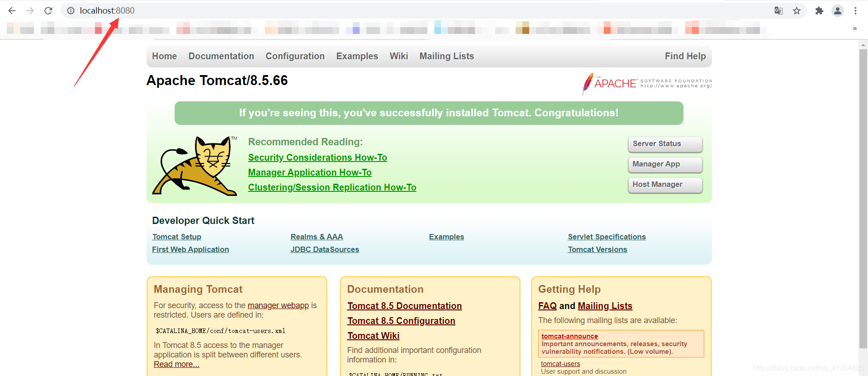This screenshot has width=868, height=376.
Task: Open the tomcat-users mailing list link
Action: coord(560,364)
